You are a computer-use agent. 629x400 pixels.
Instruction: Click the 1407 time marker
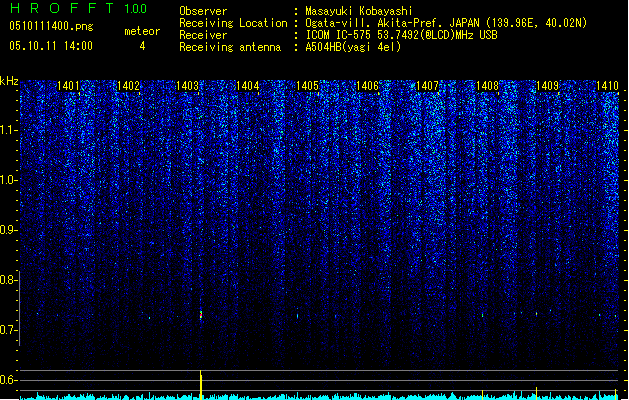tap(427, 86)
